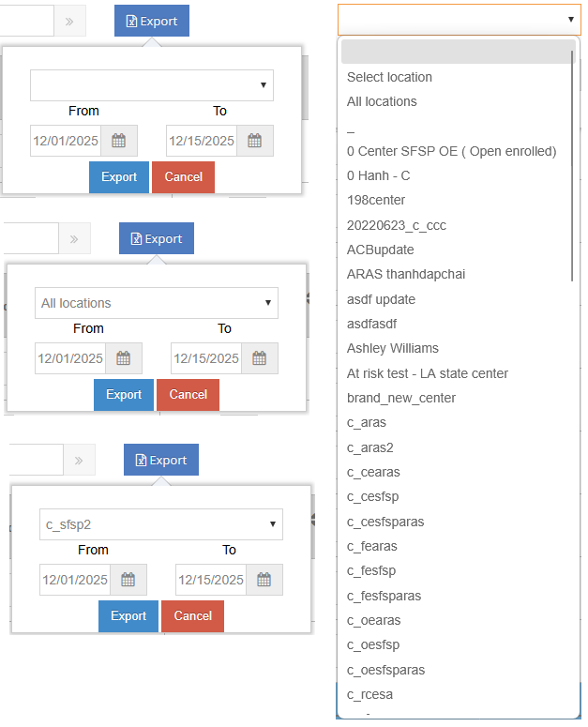Click double-chevron next page button beside top Export
The image size is (588, 727).
click(69, 21)
